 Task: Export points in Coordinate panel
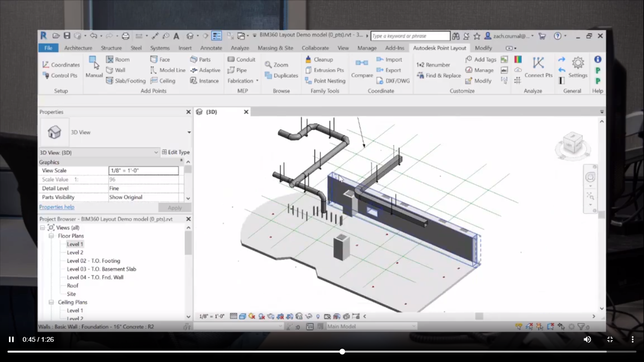pos(389,70)
